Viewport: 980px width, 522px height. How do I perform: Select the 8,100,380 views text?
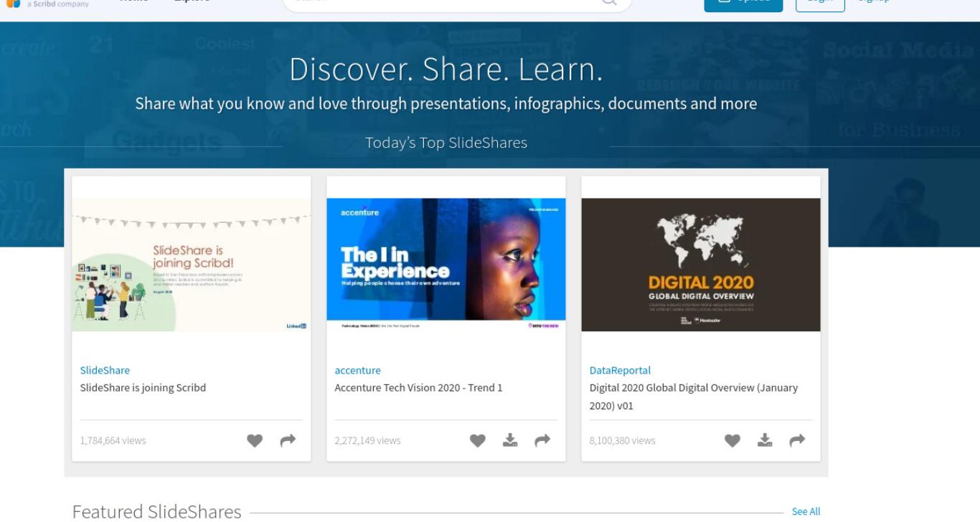click(622, 441)
